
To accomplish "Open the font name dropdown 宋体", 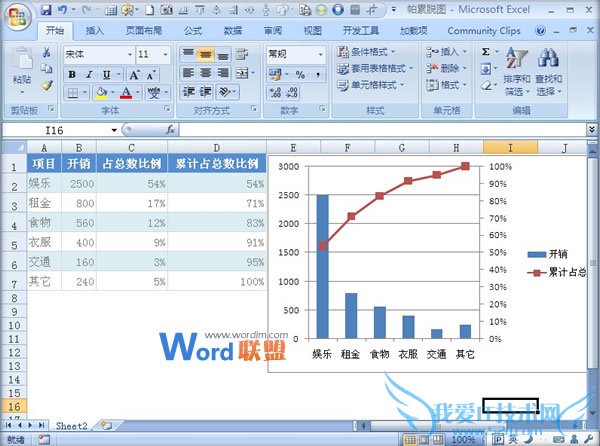I will [x=130, y=55].
